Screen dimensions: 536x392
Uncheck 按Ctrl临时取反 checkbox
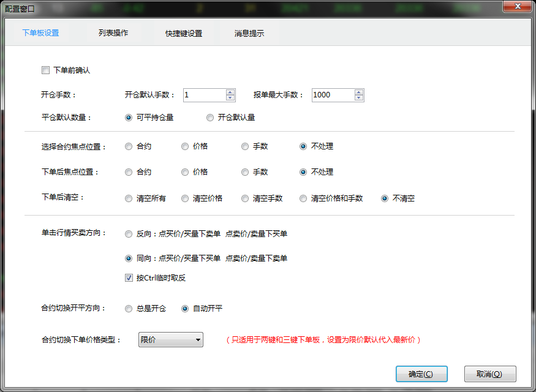click(x=129, y=277)
